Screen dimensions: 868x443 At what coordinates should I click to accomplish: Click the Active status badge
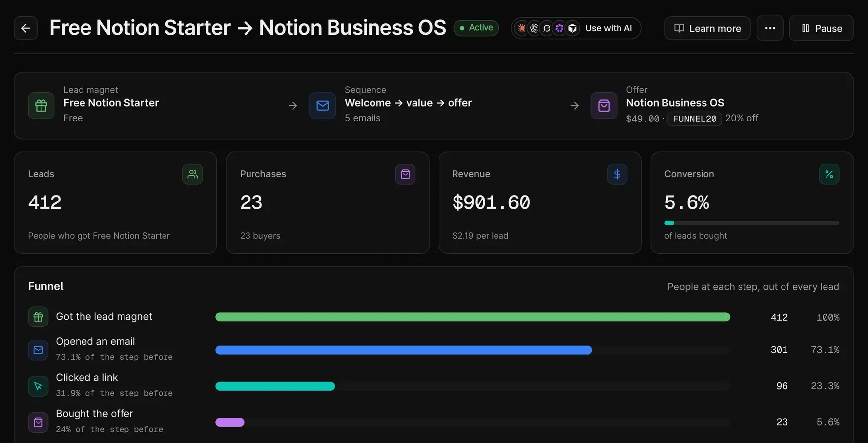click(x=476, y=28)
